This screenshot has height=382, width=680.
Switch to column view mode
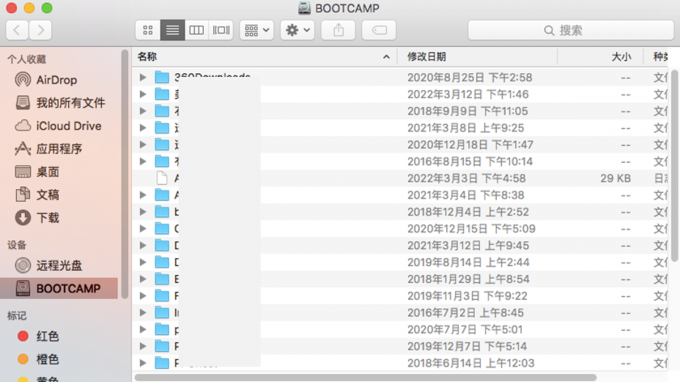(196, 30)
